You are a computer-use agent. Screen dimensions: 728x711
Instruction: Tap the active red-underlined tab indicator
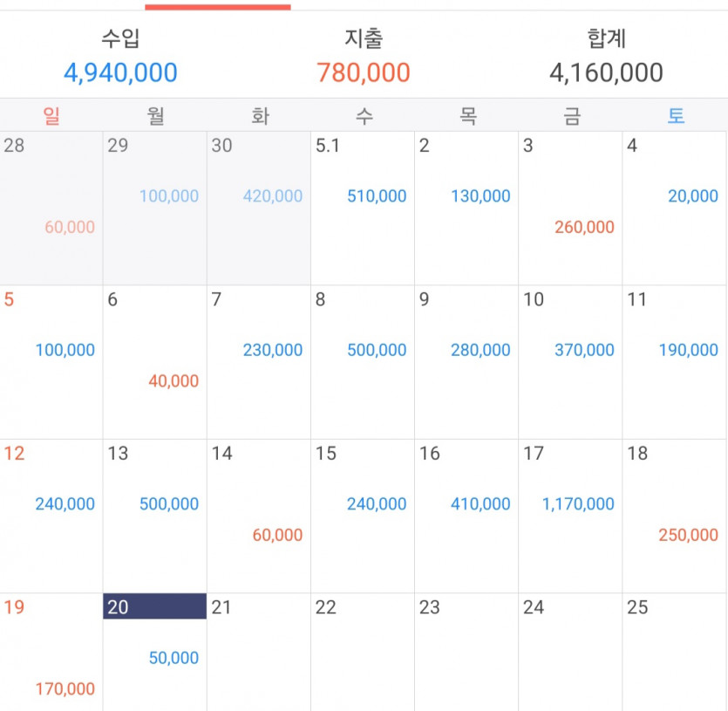(x=218, y=7)
